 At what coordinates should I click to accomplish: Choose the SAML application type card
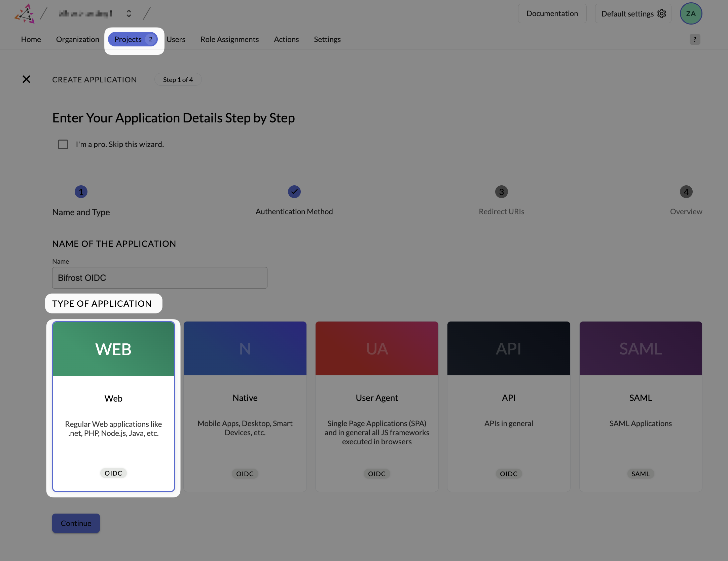pyautogui.click(x=641, y=407)
